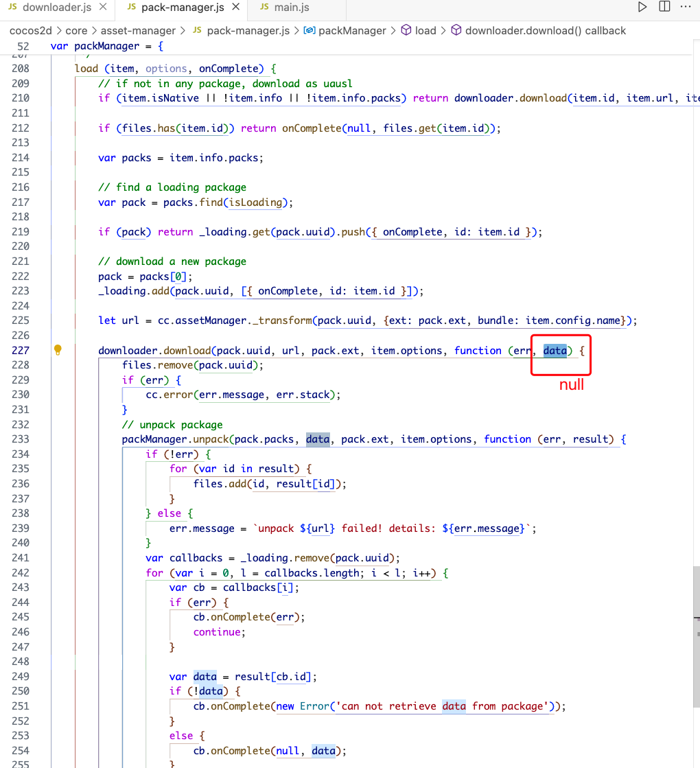Open the load breadcrumb segment

(425, 30)
